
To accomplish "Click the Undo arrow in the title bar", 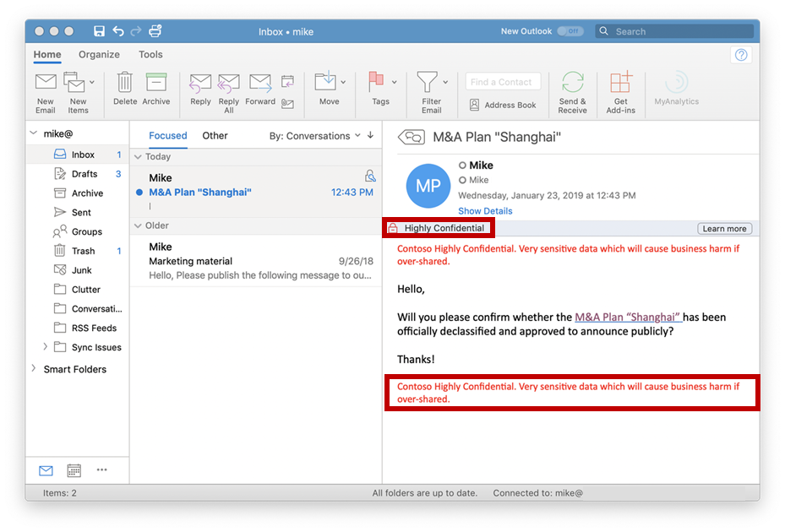I will click(x=118, y=31).
